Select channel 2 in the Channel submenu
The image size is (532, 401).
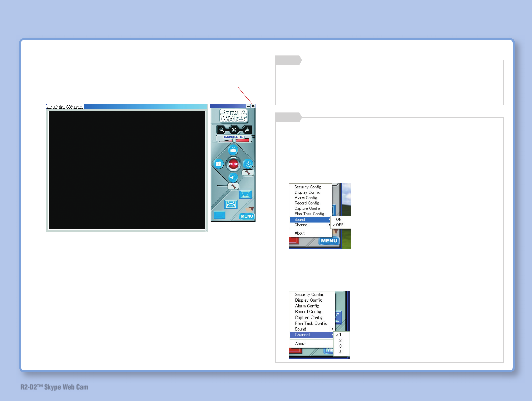point(340,341)
